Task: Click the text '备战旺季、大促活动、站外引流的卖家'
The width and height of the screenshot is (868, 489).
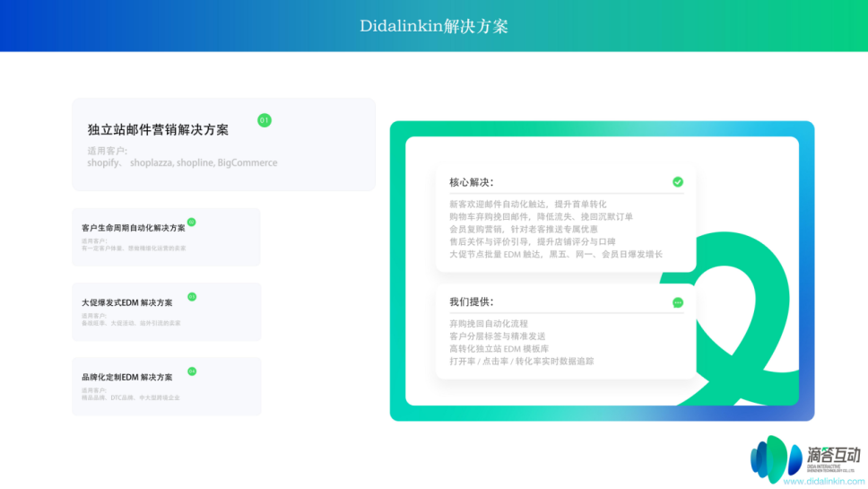Action: [131, 323]
